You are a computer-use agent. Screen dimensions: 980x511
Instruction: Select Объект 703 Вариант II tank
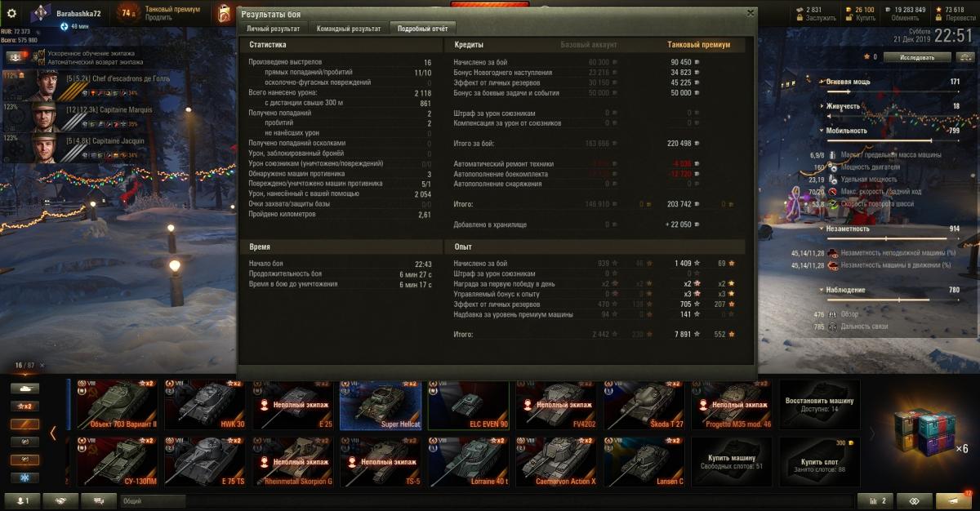[x=117, y=405]
